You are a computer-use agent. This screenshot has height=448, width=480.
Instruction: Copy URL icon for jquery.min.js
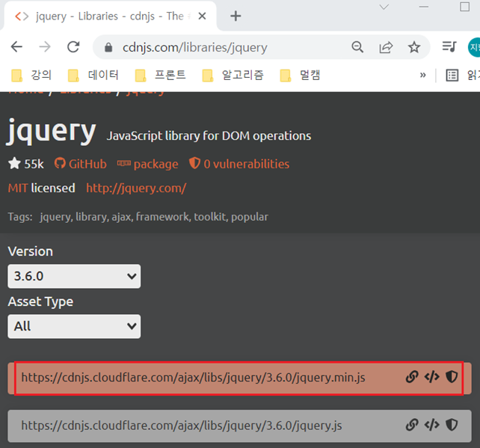(412, 377)
